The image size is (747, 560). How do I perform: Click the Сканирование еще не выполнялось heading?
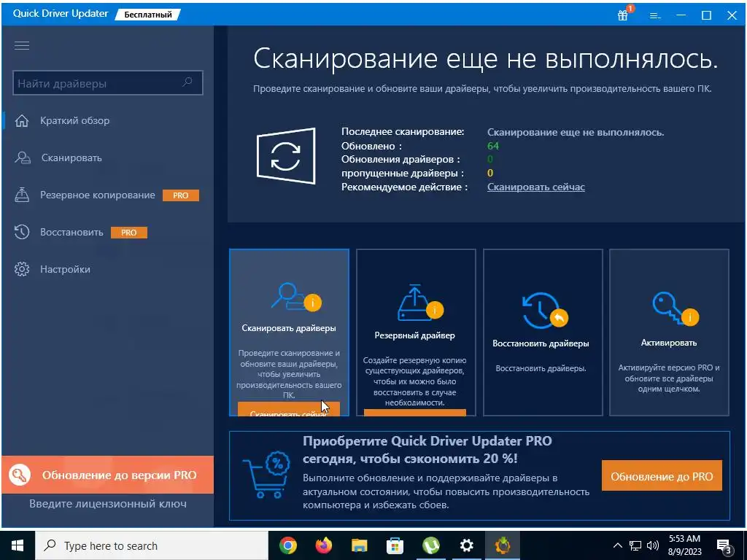(485, 58)
